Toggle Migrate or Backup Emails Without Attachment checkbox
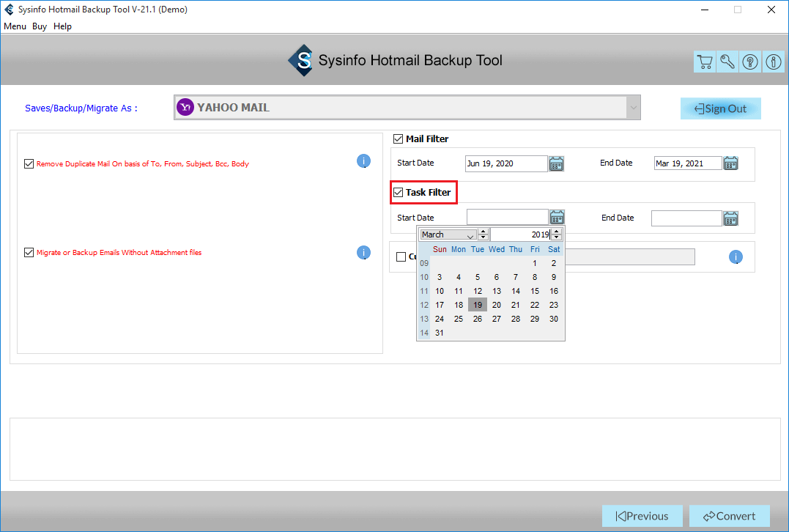This screenshot has width=789, height=532. click(x=29, y=252)
